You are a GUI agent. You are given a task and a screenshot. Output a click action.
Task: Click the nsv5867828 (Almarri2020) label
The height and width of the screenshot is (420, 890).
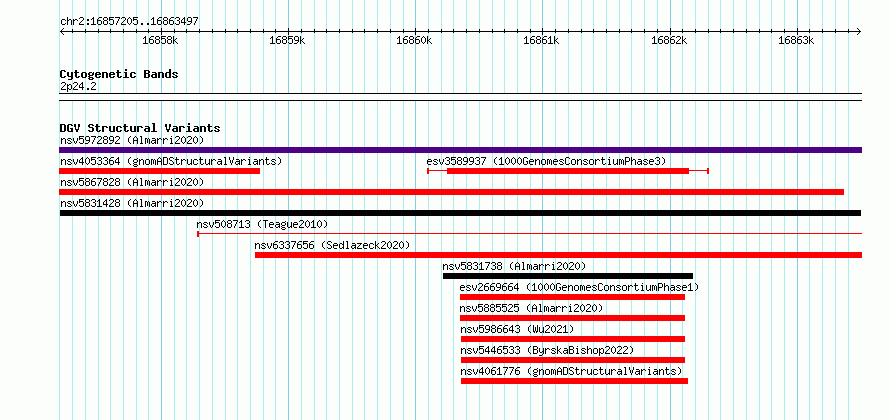pyautogui.click(x=132, y=182)
